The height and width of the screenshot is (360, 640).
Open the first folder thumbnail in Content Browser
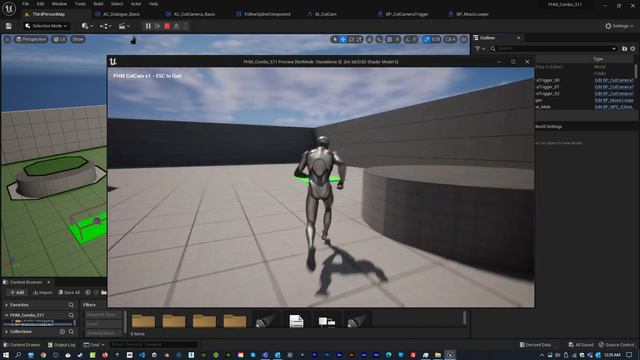point(143,320)
